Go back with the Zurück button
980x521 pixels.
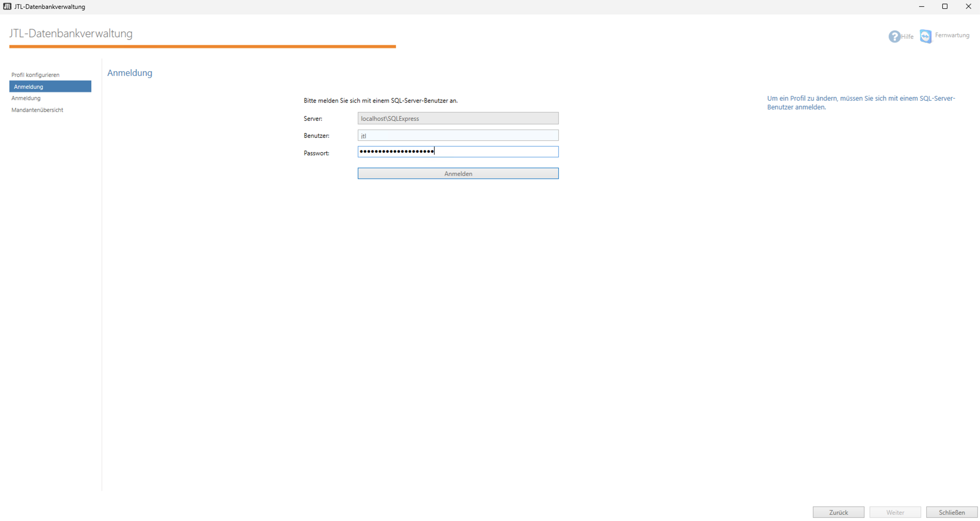(x=838, y=512)
